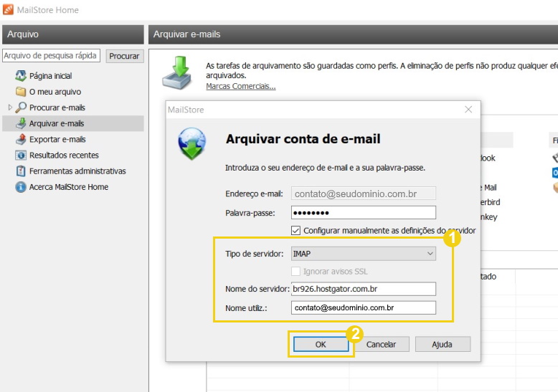The width and height of the screenshot is (558, 392).
Task: Click the MailStore Home logo icon
Action: point(8,9)
